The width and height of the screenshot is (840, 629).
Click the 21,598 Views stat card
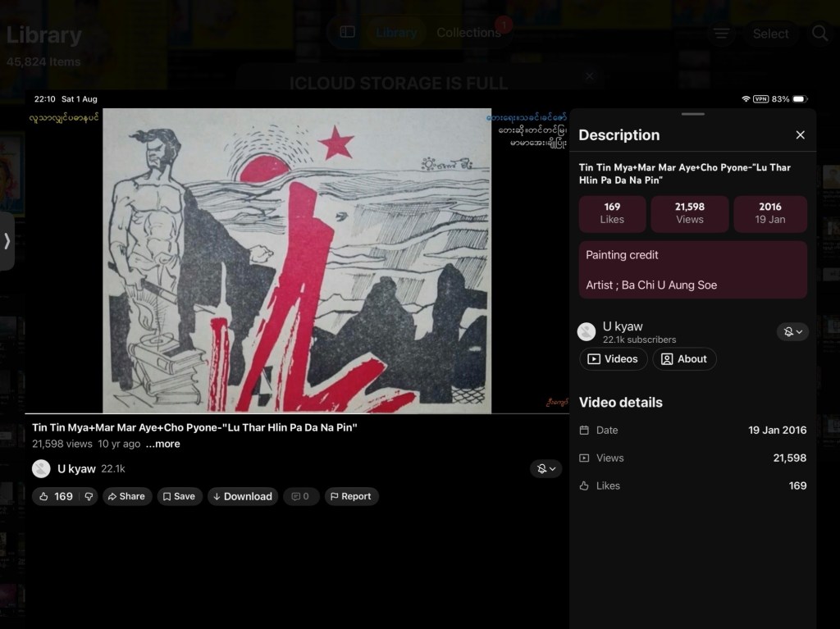[689, 214]
